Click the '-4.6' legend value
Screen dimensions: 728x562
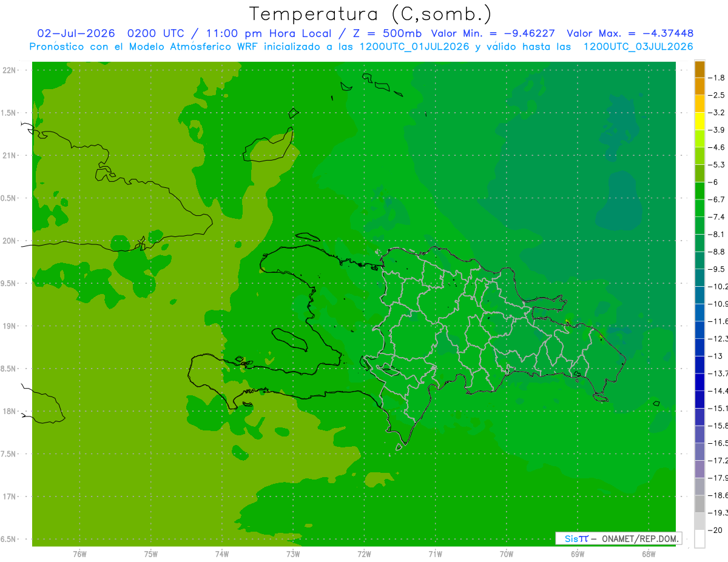pyautogui.click(x=717, y=147)
